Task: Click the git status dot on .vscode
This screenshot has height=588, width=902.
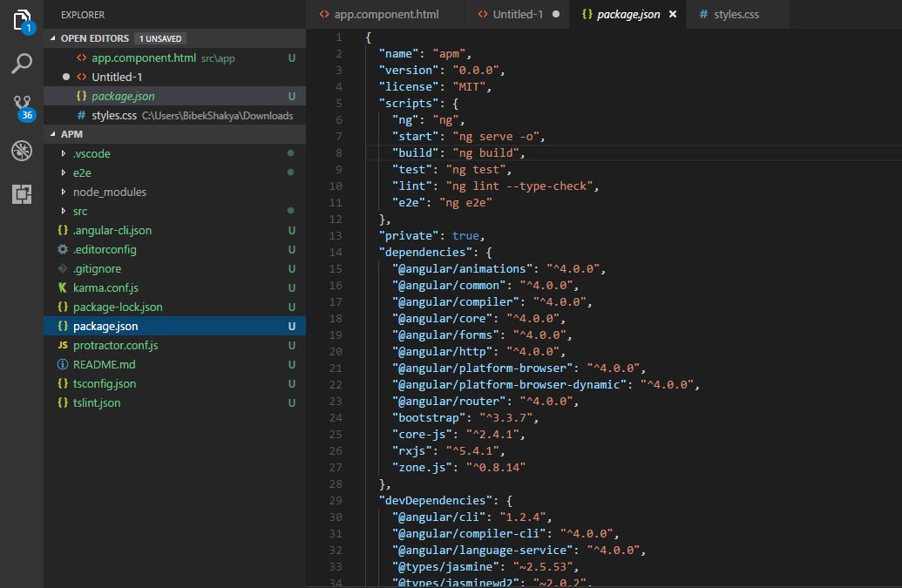Action: click(290, 153)
